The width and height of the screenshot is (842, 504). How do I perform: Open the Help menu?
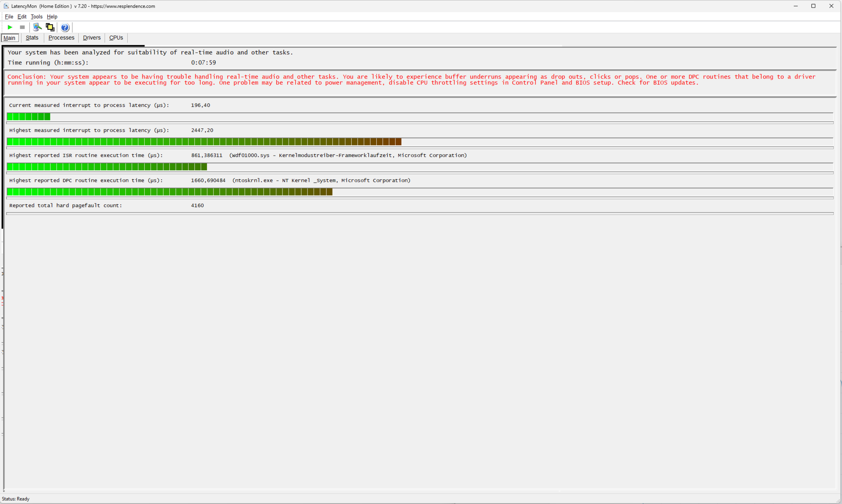pos(52,17)
